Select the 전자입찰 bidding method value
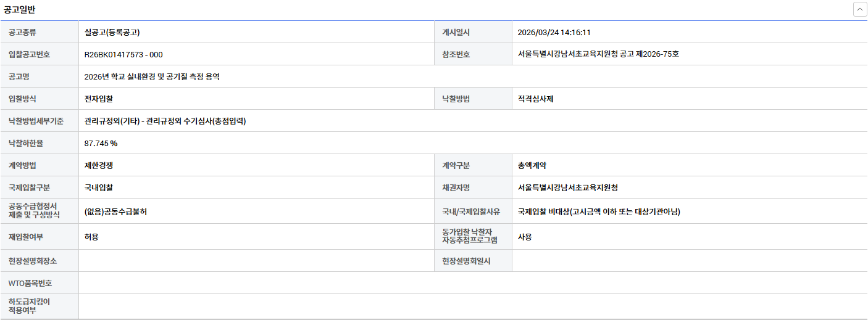 click(x=99, y=99)
